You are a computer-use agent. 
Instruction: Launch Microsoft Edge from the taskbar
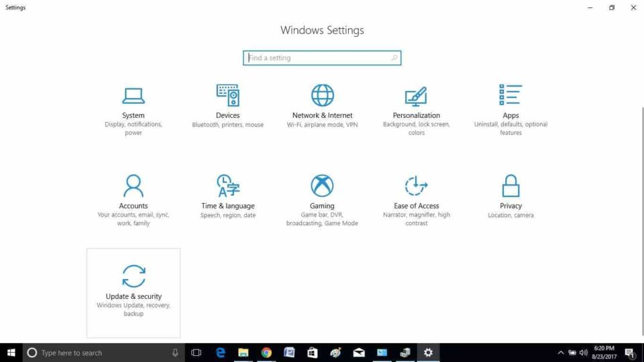point(220,353)
